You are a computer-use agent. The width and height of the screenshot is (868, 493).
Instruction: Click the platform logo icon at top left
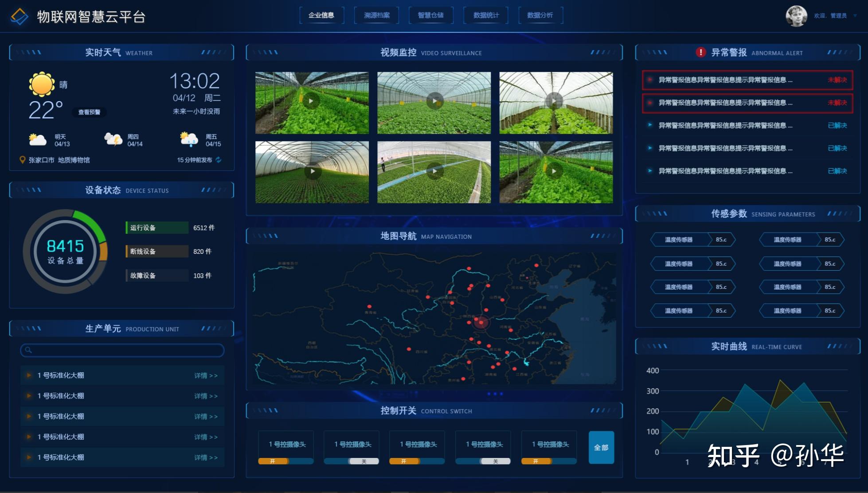(19, 16)
